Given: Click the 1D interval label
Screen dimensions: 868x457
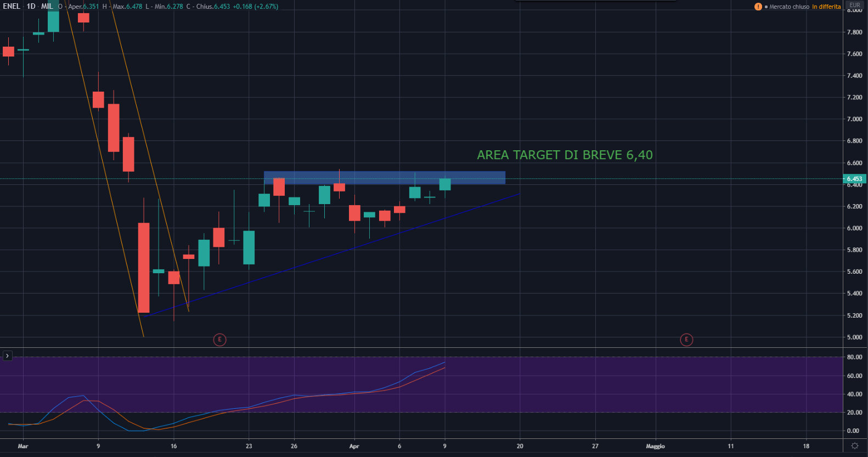Looking at the screenshot, I should click(31, 7).
